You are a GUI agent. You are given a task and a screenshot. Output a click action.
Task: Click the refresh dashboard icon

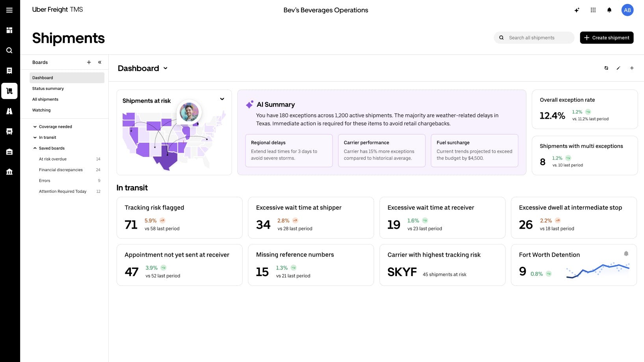[606, 68]
